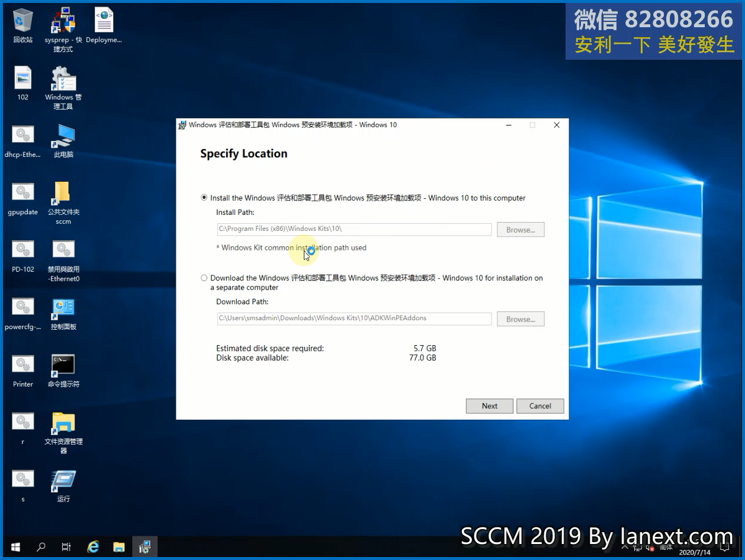Click the taskbar search magnifier
The image size is (745, 560).
coord(41,548)
